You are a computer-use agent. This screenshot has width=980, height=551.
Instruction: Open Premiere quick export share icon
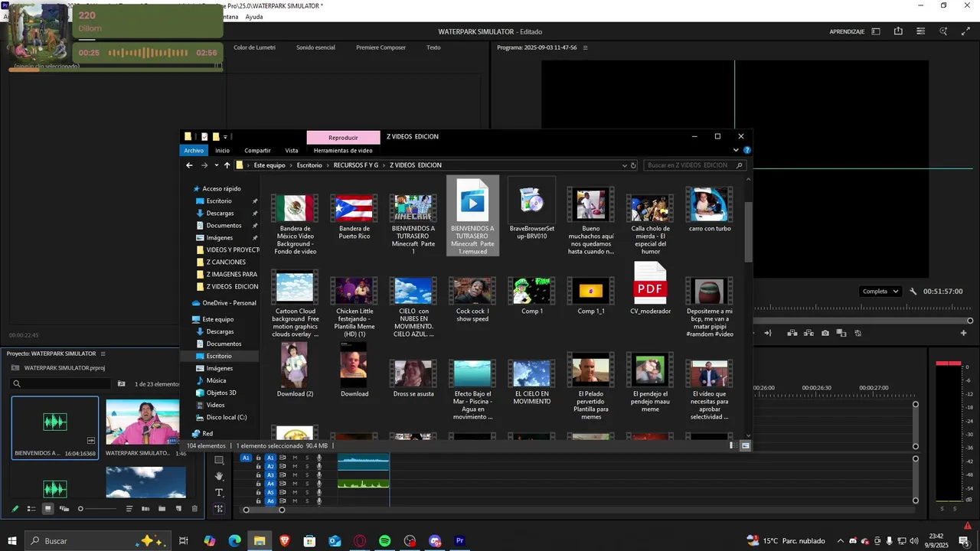(898, 31)
